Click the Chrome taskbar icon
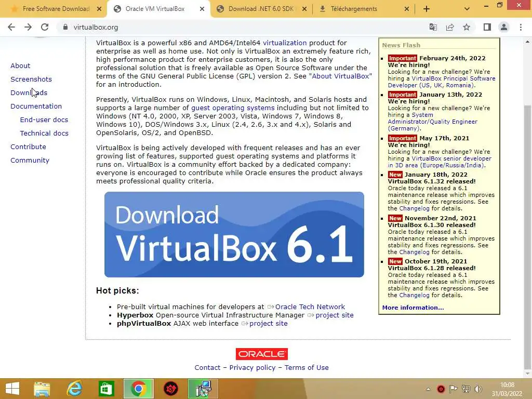The height and width of the screenshot is (399, 532). point(138,389)
